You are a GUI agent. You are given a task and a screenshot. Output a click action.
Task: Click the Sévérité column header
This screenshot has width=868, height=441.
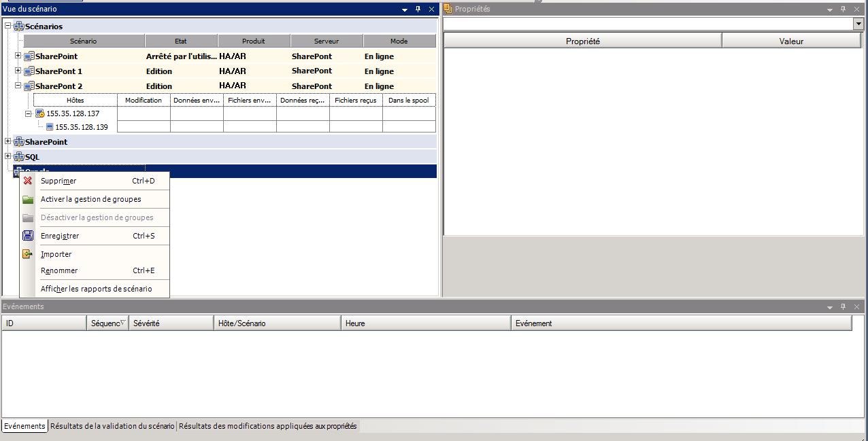click(172, 323)
